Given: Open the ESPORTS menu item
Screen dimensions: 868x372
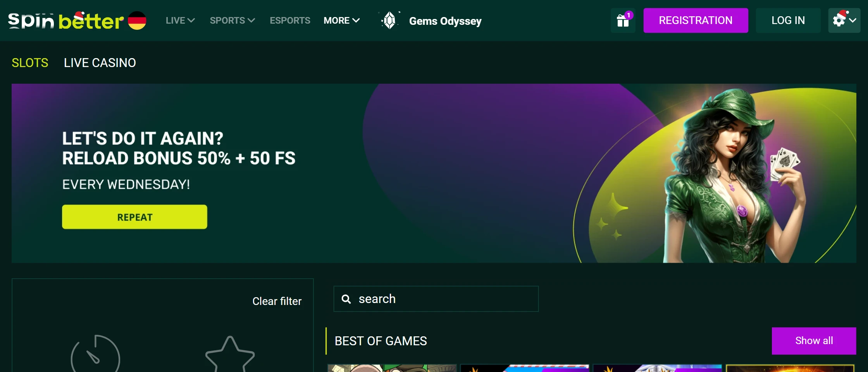Looking at the screenshot, I should [x=290, y=21].
